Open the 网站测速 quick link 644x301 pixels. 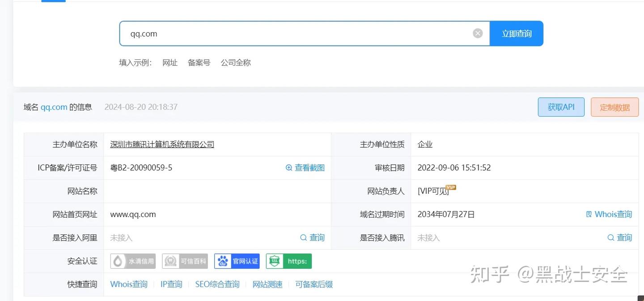coord(267,284)
